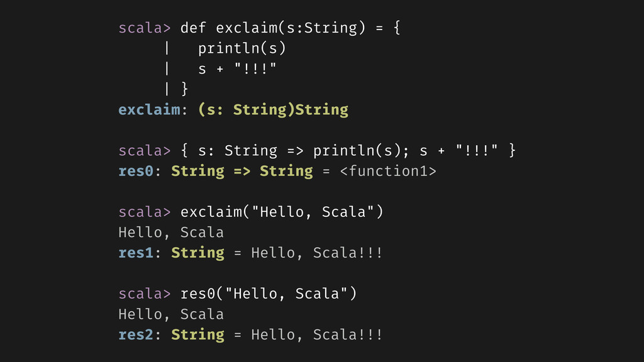The width and height of the screenshot is (644, 362).
Task: Click the 'res2' result label
Action: click(136, 335)
